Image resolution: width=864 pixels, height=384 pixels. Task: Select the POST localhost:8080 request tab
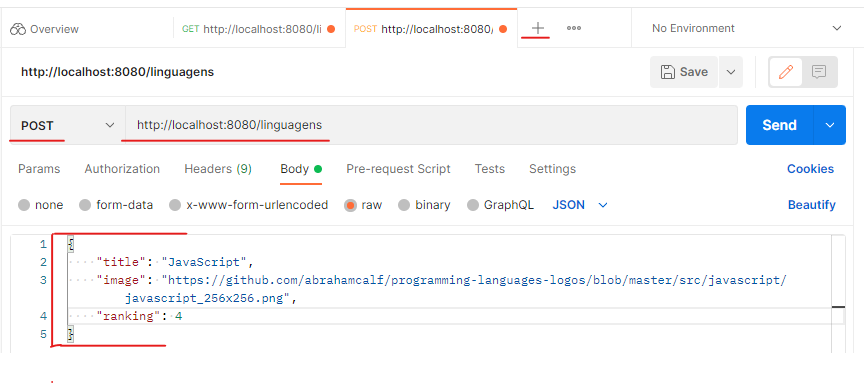click(431, 29)
